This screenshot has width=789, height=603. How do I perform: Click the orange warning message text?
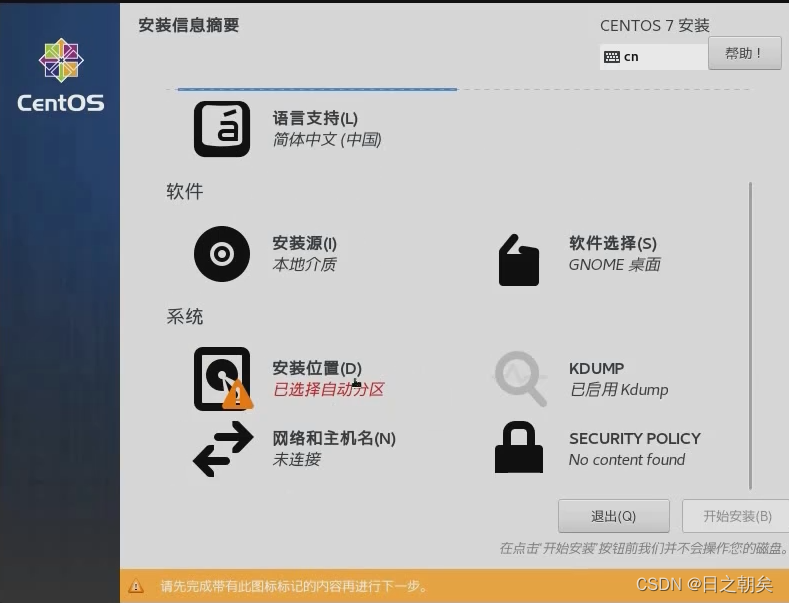pyautogui.click(x=294, y=586)
